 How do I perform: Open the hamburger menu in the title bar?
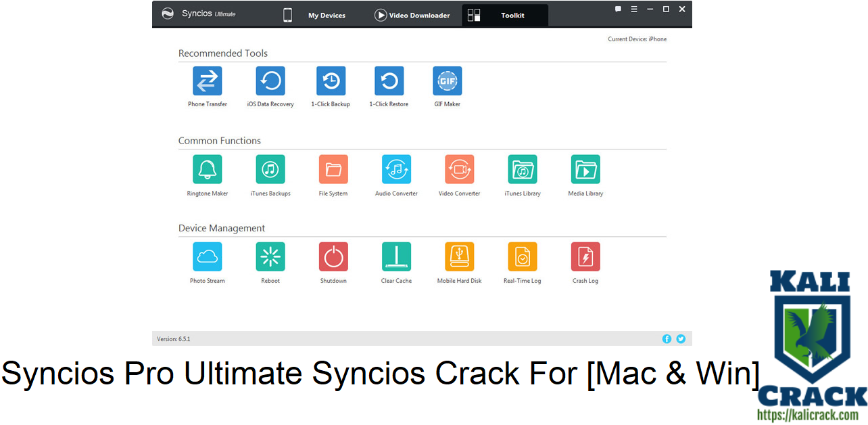click(634, 9)
